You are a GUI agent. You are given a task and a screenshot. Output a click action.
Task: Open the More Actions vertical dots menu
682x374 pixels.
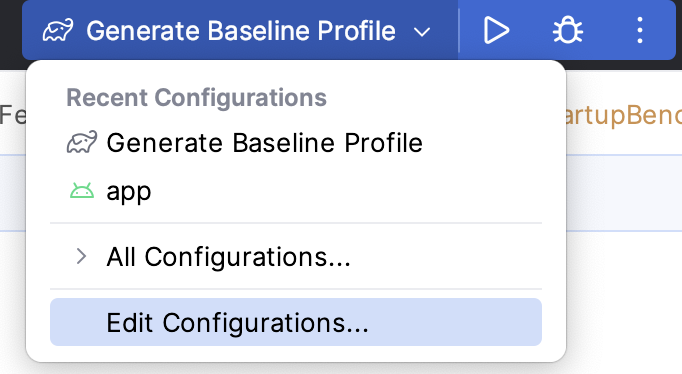[639, 30]
